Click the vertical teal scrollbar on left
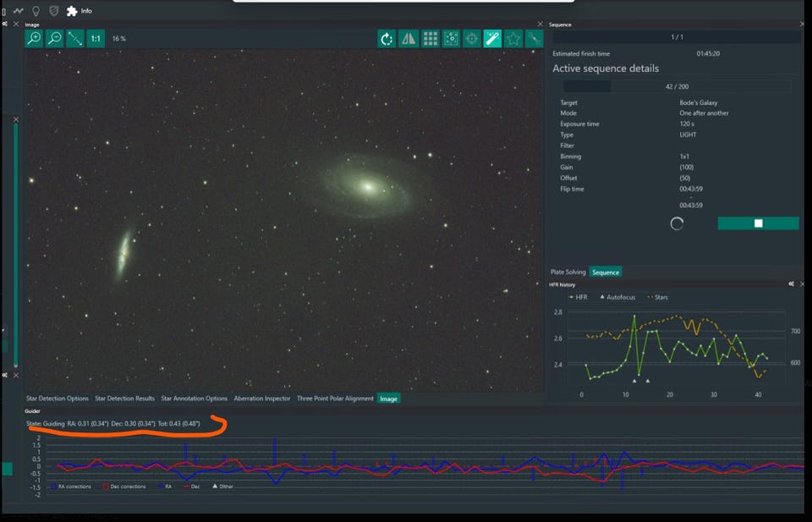 (x=15, y=245)
